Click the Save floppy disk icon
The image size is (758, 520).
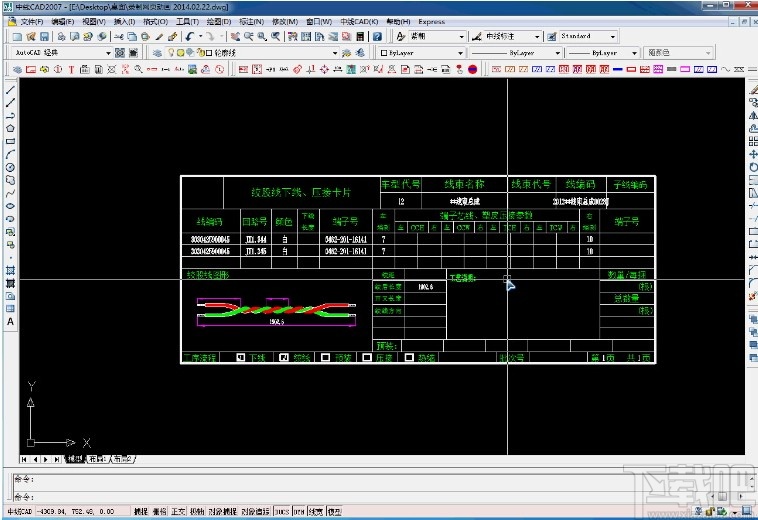click(x=44, y=37)
